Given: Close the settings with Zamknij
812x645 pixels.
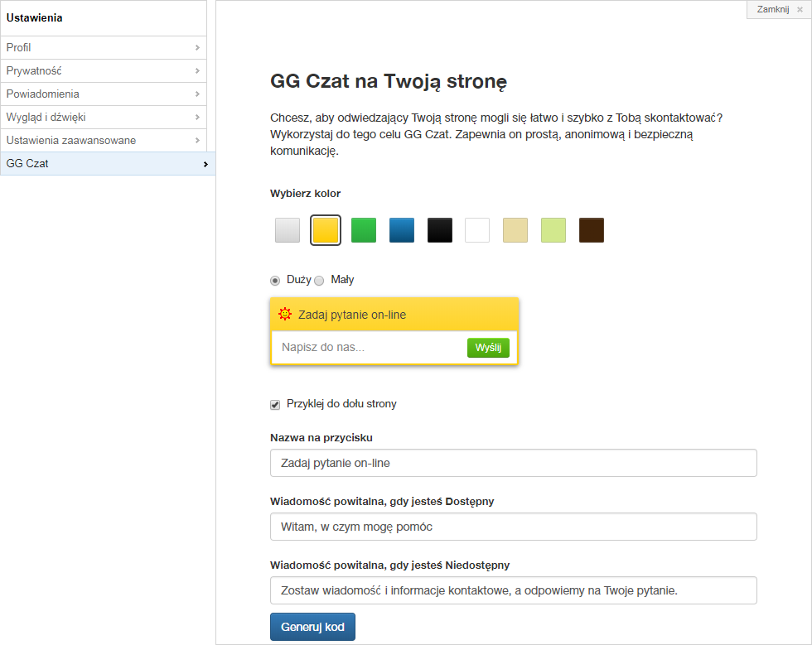Looking at the screenshot, I should tap(778, 9).
